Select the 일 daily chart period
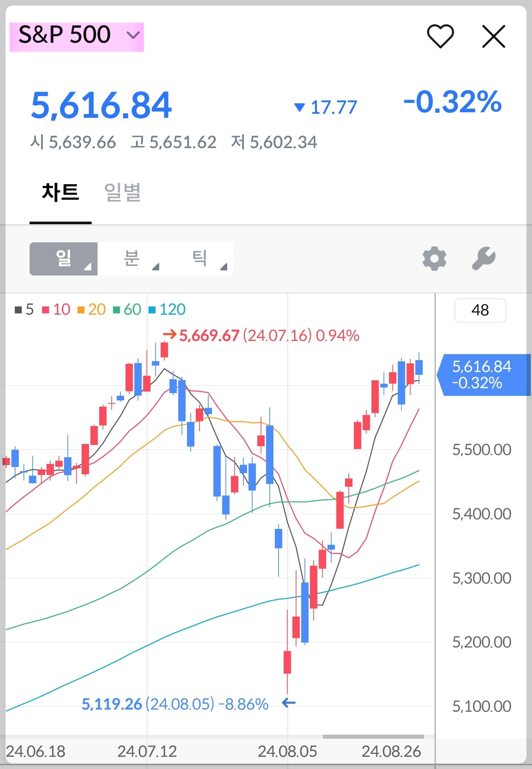Screen dimensions: 532x769 [64, 259]
